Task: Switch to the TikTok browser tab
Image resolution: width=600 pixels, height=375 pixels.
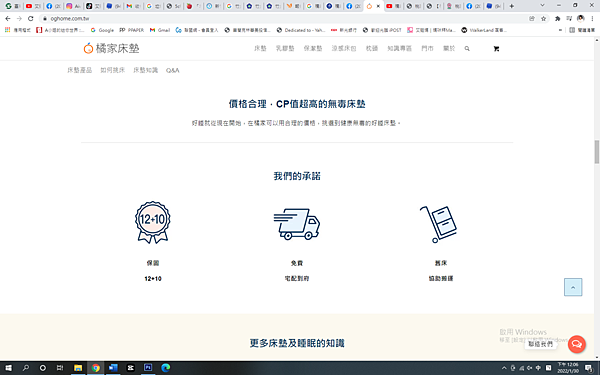Action: point(93,6)
